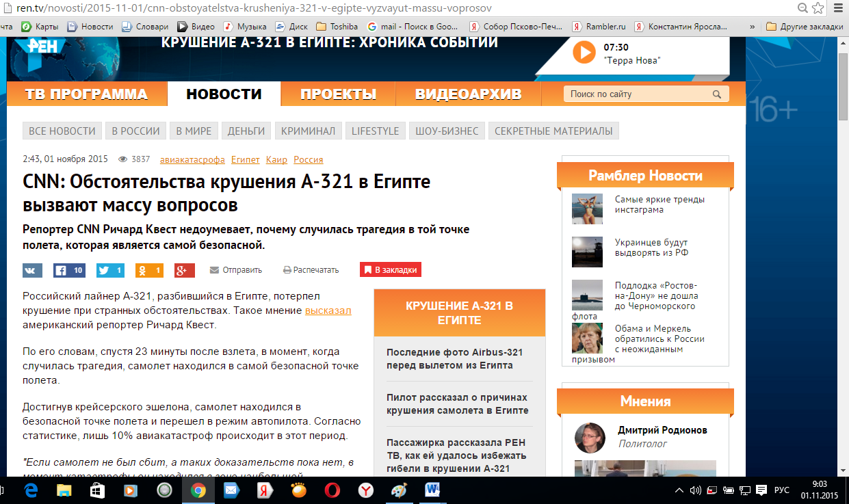This screenshot has width=849, height=504.
Task: Select В РОССИИ category
Action: tap(135, 131)
